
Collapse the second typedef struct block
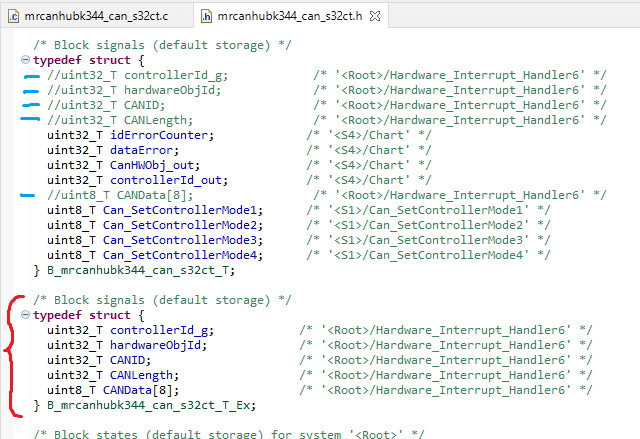pyautogui.click(x=25, y=315)
